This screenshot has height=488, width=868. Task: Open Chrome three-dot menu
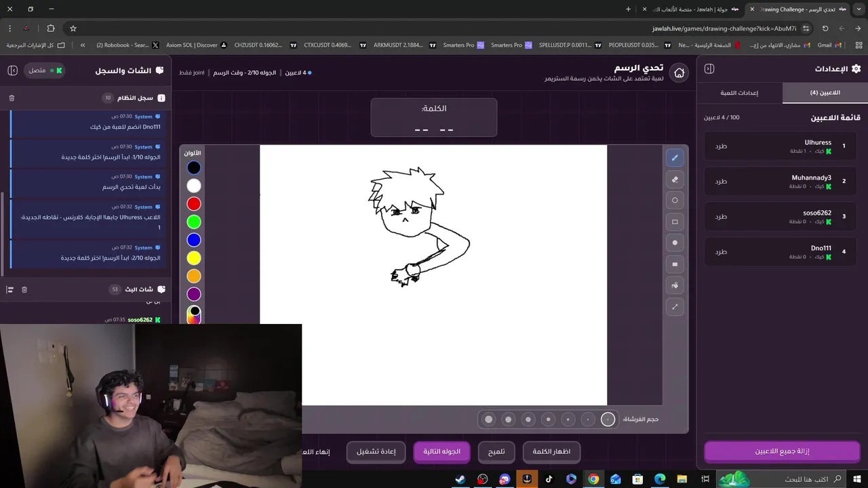(9, 28)
